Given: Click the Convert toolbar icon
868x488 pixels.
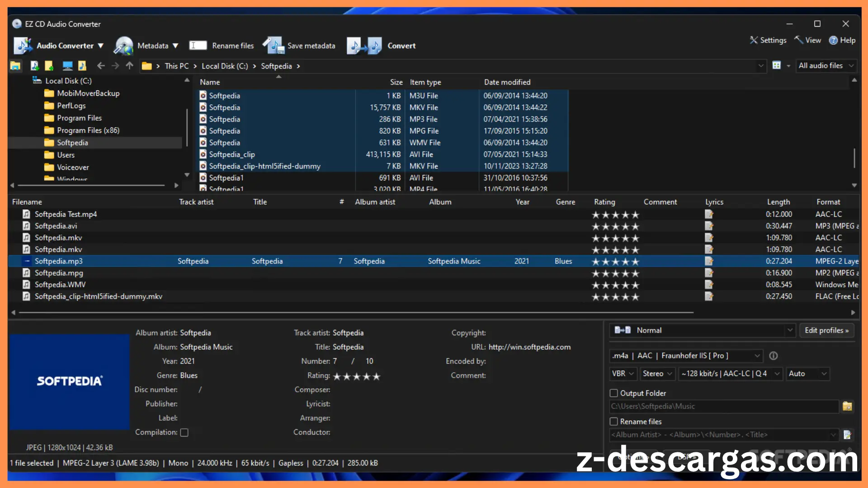Looking at the screenshot, I should (x=364, y=46).
